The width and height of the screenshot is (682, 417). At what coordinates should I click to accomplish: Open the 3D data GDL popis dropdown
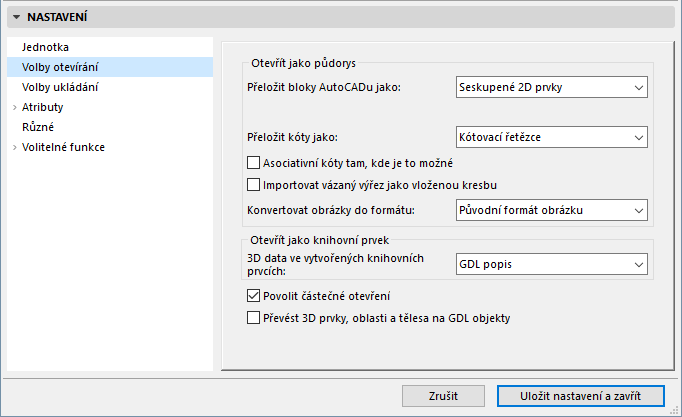click(x=551, y=264)
